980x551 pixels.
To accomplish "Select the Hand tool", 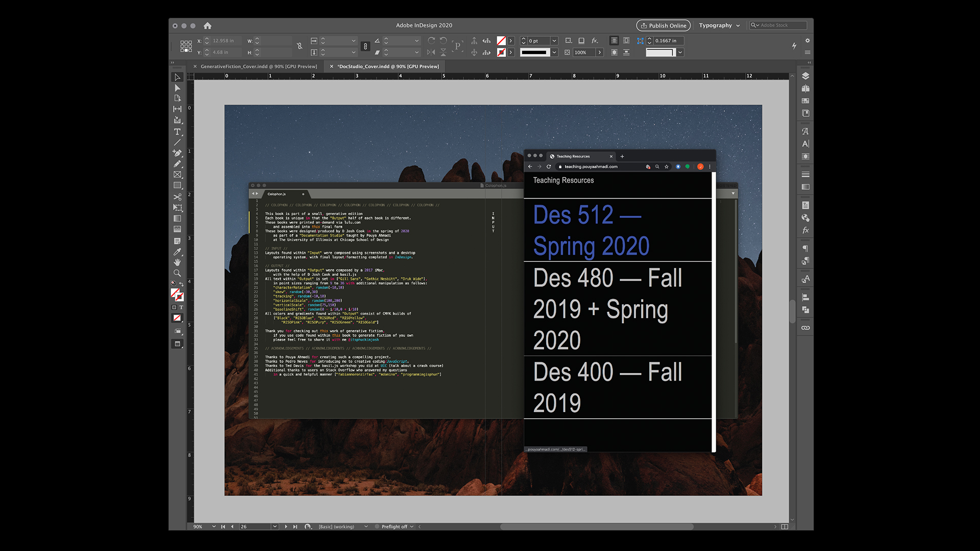I will (177, 262).
